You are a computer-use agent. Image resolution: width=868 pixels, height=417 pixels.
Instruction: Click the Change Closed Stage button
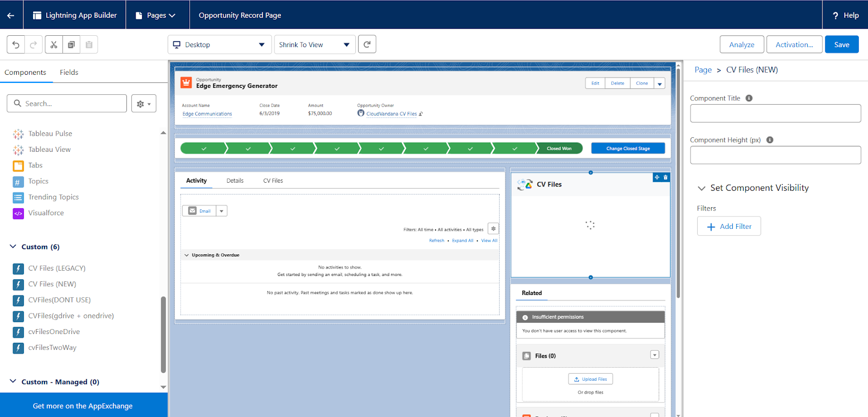[628, 148]
